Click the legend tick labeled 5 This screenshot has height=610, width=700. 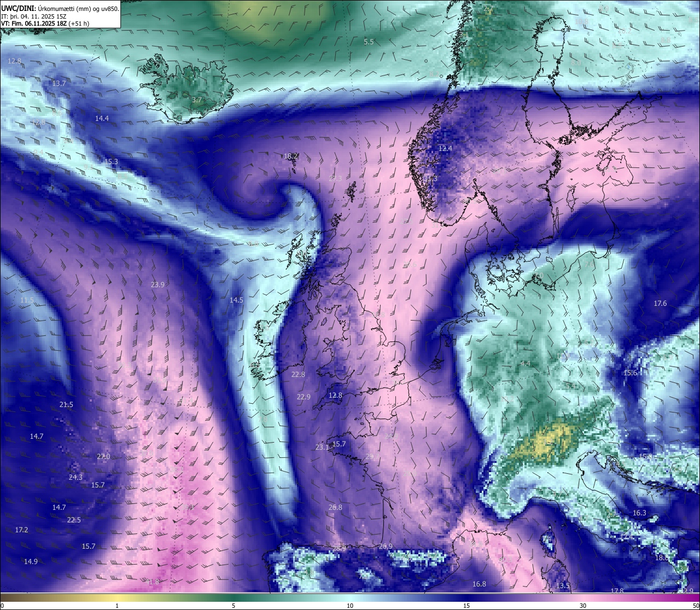(x=234, y=606)
